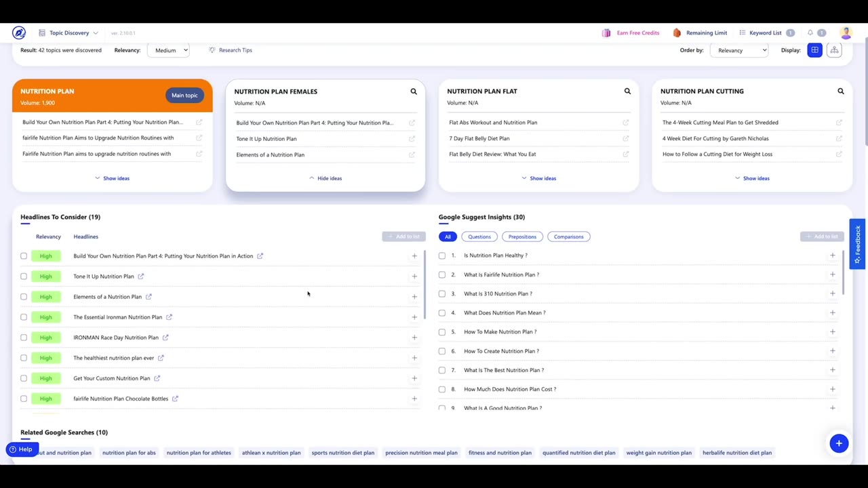Open external link for healthiest nutrition plan ever

[x=161, y=358]
